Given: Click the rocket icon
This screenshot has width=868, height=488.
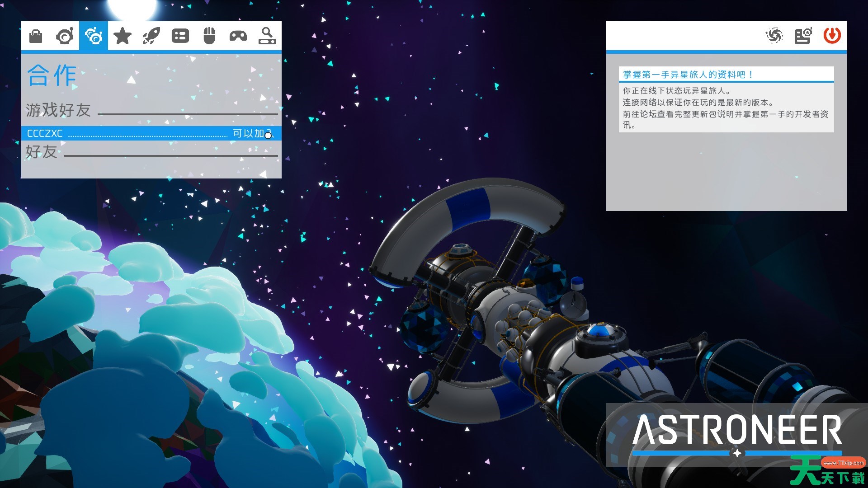Looking at the screenshot, I should click(151, 36).
